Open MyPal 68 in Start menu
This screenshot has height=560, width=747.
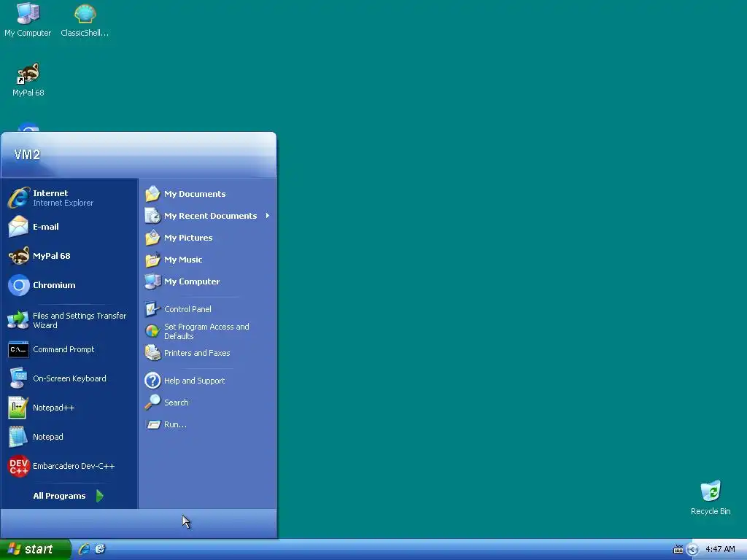(69, 256)
